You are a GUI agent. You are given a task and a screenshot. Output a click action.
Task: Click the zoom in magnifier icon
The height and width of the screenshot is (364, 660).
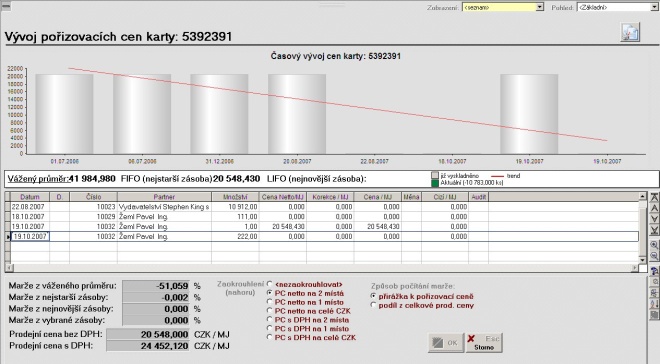pos(654,245)
